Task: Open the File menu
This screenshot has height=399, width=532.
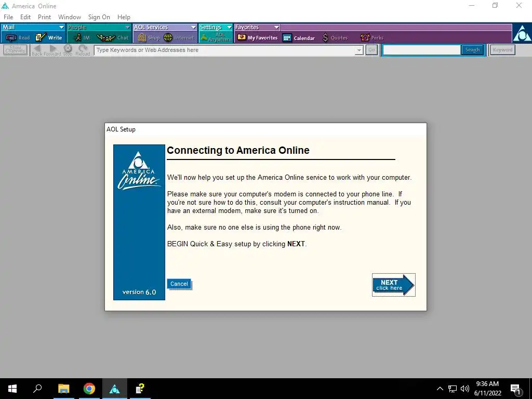Action: click(x=8, y=17)
